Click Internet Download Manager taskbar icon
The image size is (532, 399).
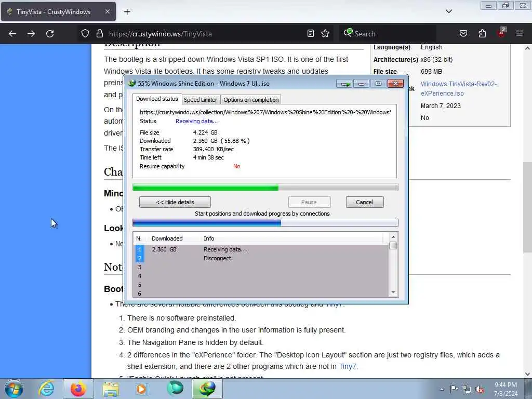207,389
